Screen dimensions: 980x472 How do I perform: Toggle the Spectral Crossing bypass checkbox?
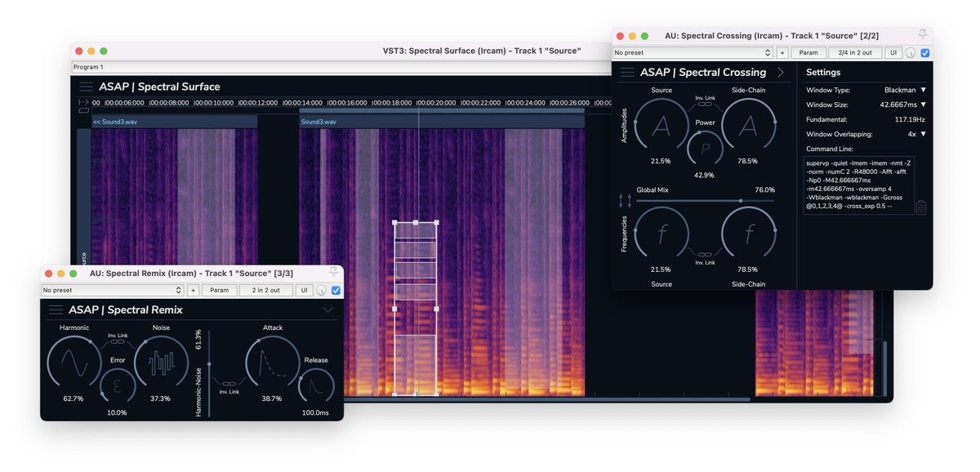point(924,53)
